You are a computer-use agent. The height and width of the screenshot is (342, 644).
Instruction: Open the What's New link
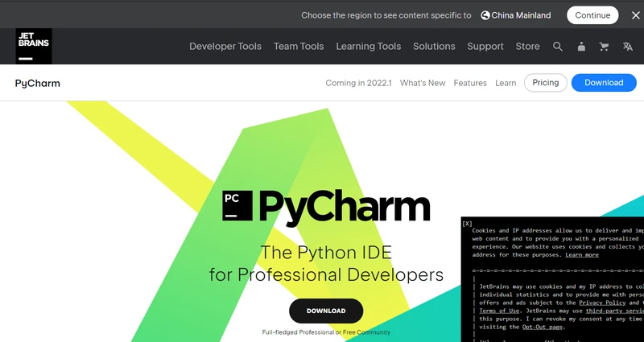[x=423, y=83]
